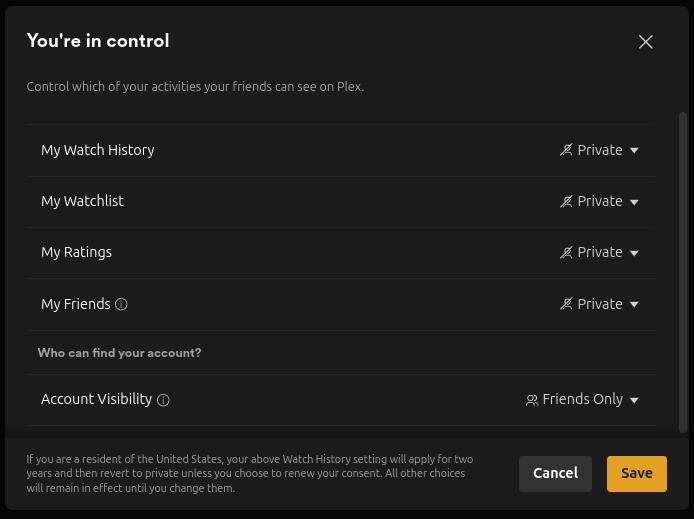
Task: Open the My Watchlist privacy dropdown arrow
Action: click(x=634, y=202)
